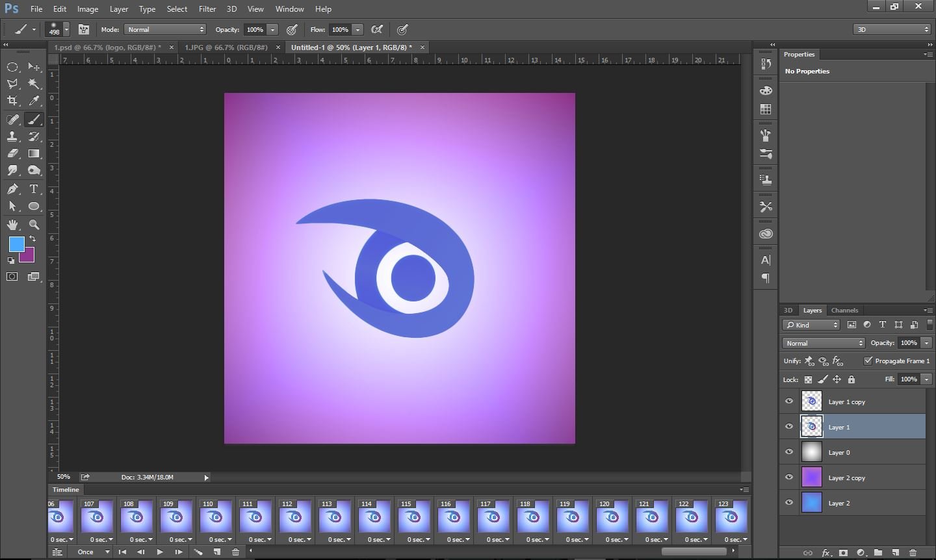This screenshot has width=936, height=560.
Task: Switch to the 1.psd document tab
Action: click(x=108, y=47)
